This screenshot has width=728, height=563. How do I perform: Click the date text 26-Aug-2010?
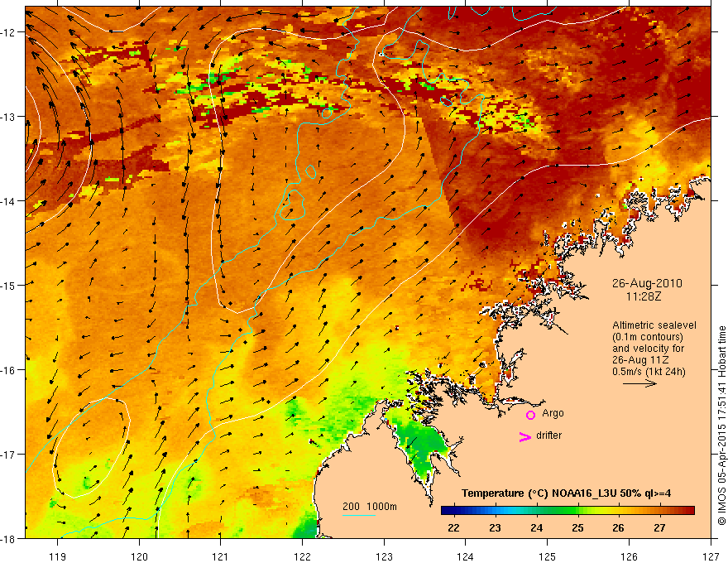647,283
